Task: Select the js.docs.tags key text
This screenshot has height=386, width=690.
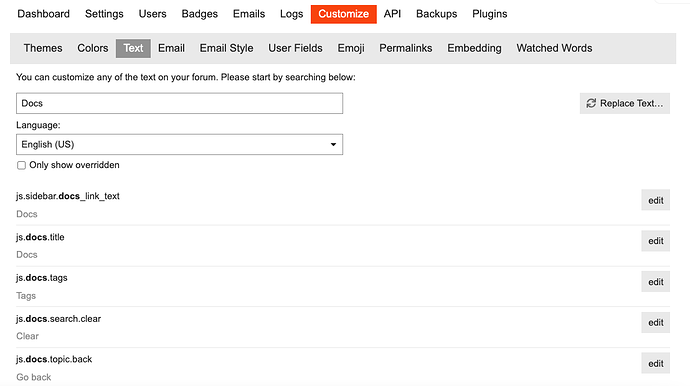Action: tap(42, 278)
